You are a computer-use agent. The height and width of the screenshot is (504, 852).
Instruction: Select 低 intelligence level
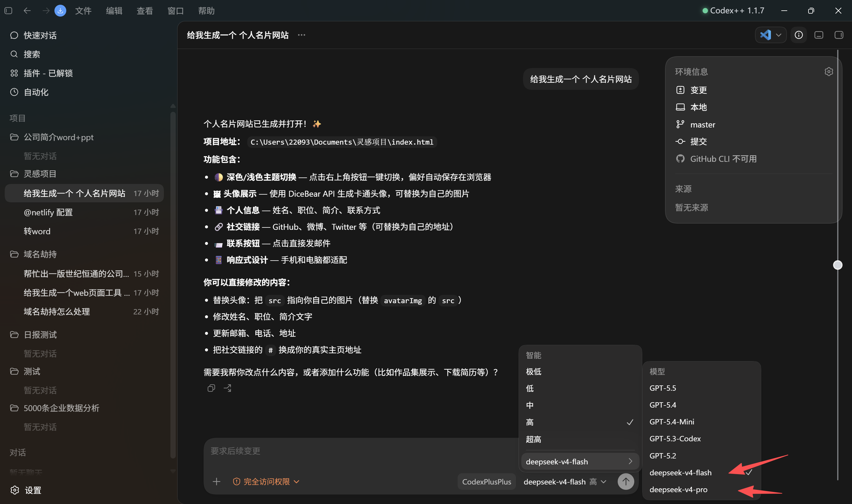click(x=580, y=389)
